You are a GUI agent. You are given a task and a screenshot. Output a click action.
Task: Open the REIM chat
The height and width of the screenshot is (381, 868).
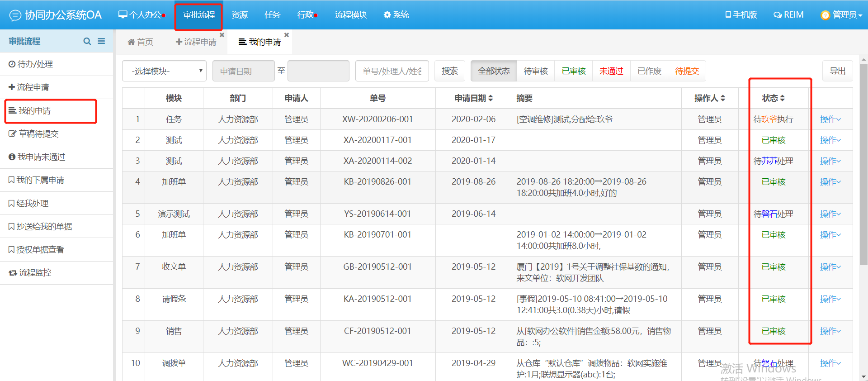tap(788, 15)
